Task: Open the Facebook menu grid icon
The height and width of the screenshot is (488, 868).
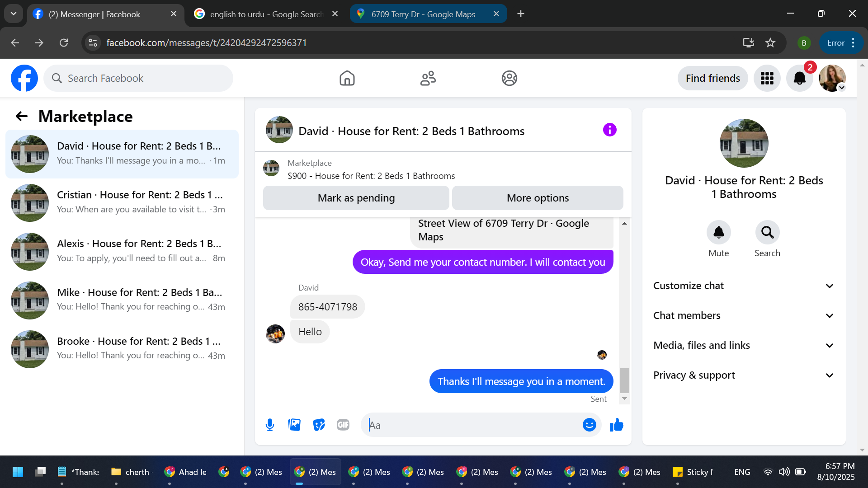Action: pos(767,78)
